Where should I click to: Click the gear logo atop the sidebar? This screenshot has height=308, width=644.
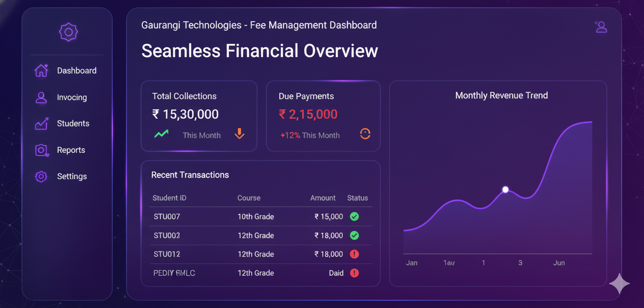click(x=68, y=32)
